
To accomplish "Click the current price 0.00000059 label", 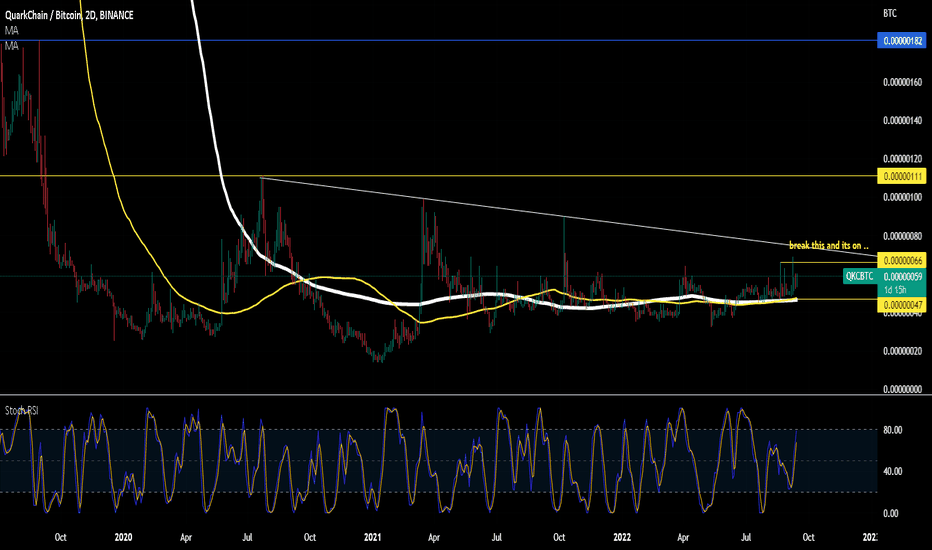I will point(902,276).
